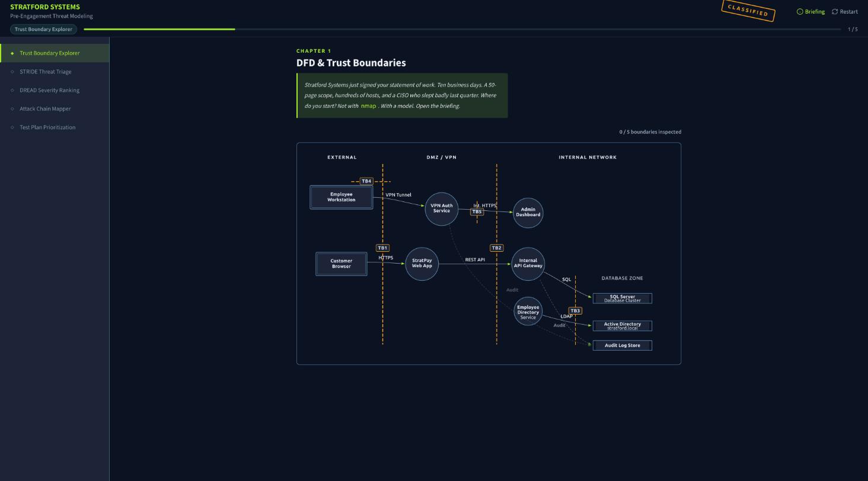Click the INTERNAL NETWORK zone heading
Screen dimensions: 868x481
588,158
